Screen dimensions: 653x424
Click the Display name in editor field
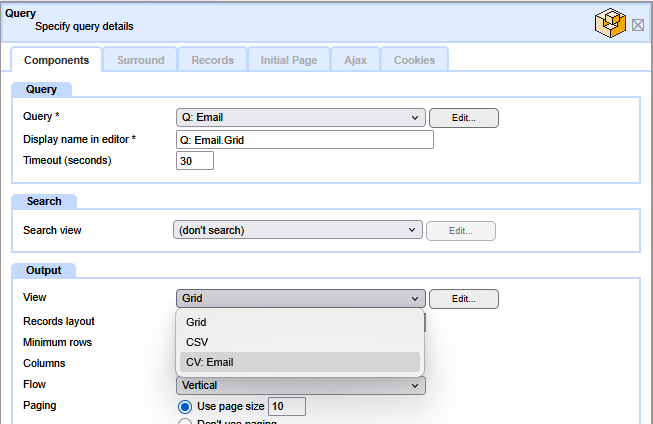tap(304, 140)
